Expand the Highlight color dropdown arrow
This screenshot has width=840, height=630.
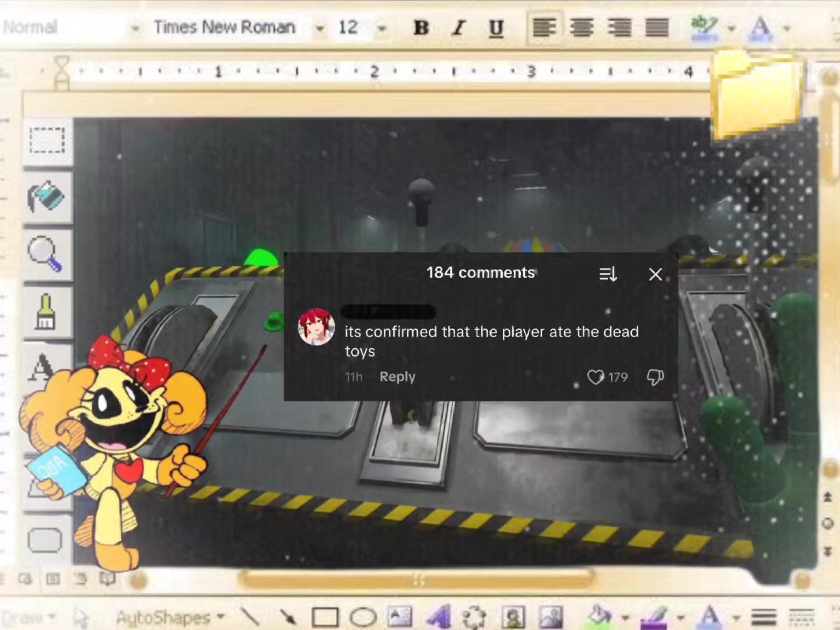click(731, 28)
